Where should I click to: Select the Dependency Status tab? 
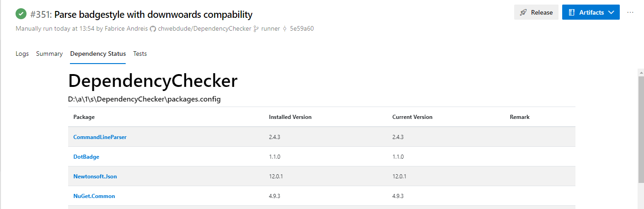coord(98,54)
